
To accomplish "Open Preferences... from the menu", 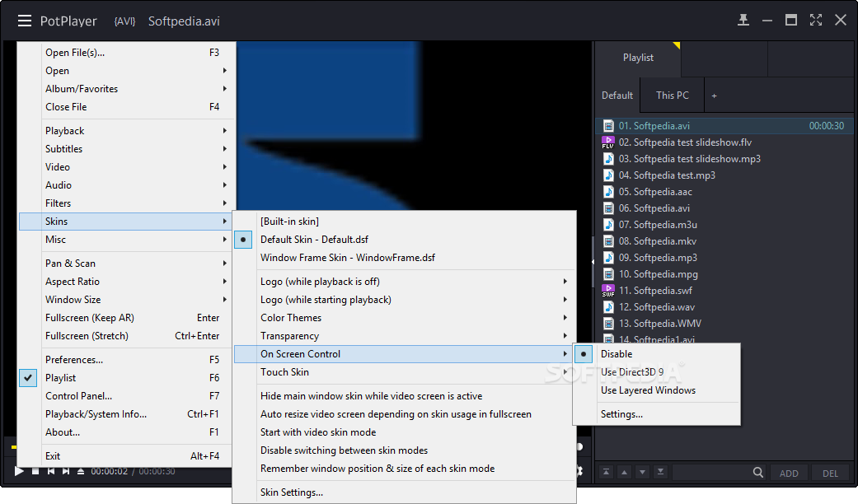I will click(x=127, y=360).
